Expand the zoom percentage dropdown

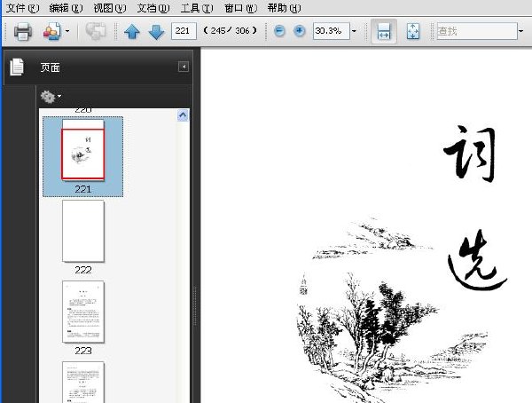pos(354,31)
